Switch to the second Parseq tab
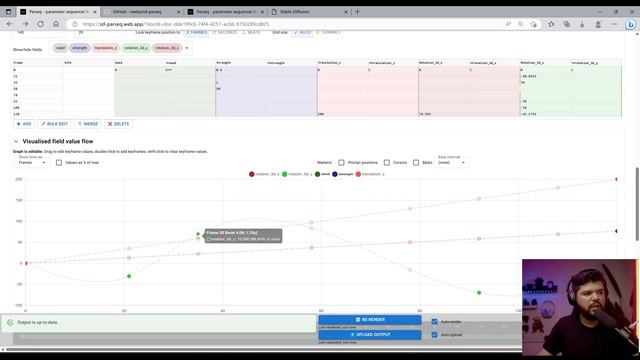This screenshot has width=640, height=360. pos(225,12)
